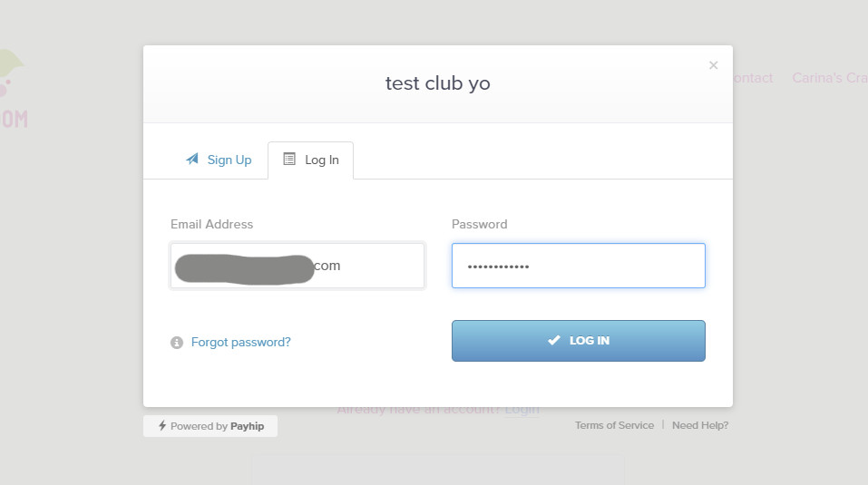This screenshot has width=868, height=485.
Task: Open the Forgot password? link
Action: (240, 343)
